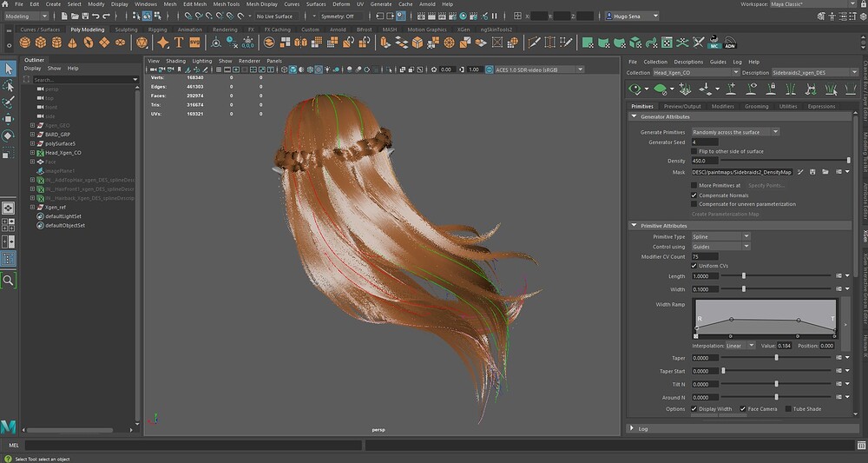Click the Symmetry: Off button
868x463 pixels.
tap(337, 16)
